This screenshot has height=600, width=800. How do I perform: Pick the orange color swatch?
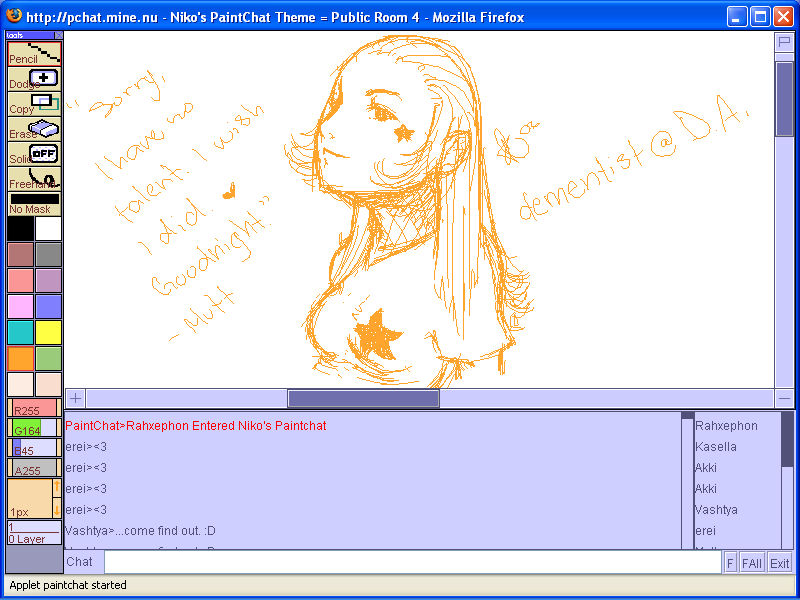point(20,359)
